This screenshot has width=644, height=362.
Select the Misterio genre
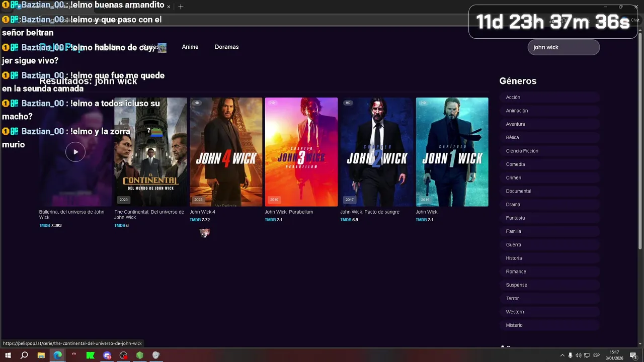pyautogui.click(x=549, y=325)
